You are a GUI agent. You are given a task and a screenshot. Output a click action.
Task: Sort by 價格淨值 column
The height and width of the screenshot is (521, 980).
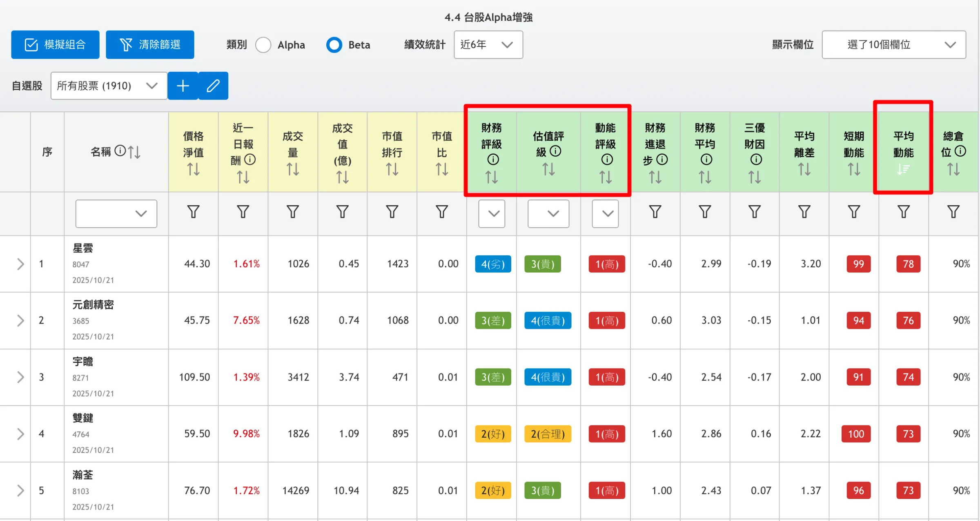pos(193,169)
